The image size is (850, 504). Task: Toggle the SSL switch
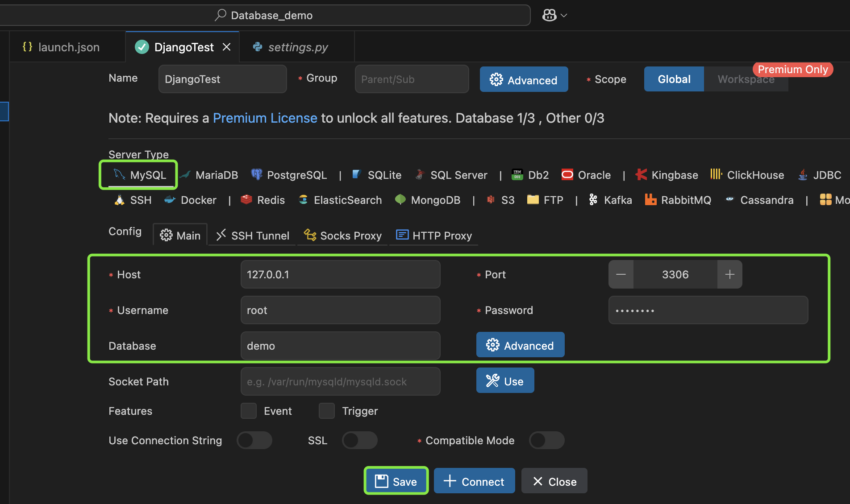360,440
